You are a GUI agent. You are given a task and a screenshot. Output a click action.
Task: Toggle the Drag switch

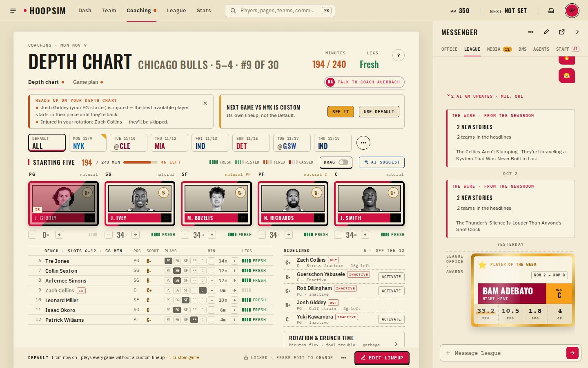pos(343,162)
